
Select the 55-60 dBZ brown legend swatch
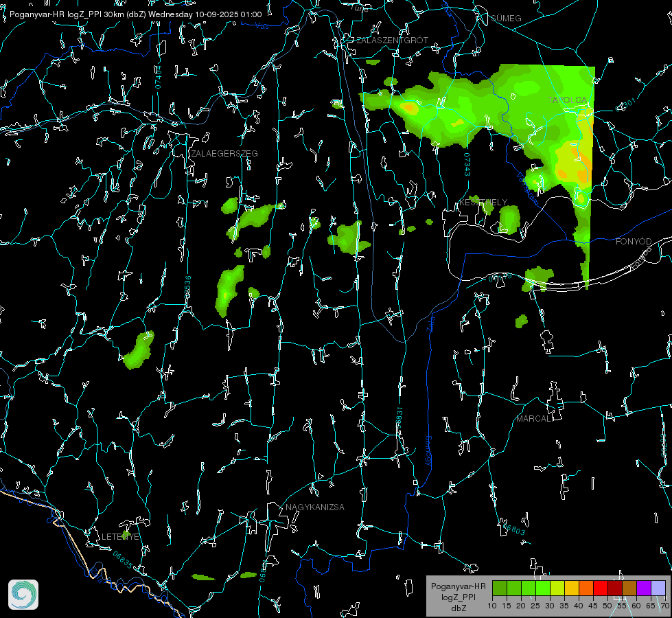pyautogui.click(x=629, y=588)
